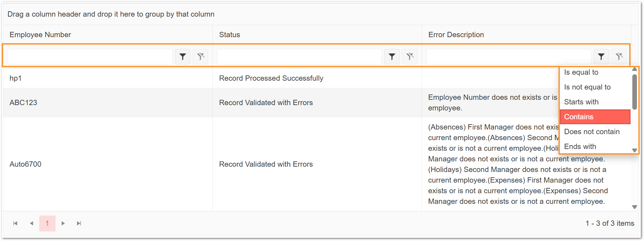Clear the Status column filter

410,57
